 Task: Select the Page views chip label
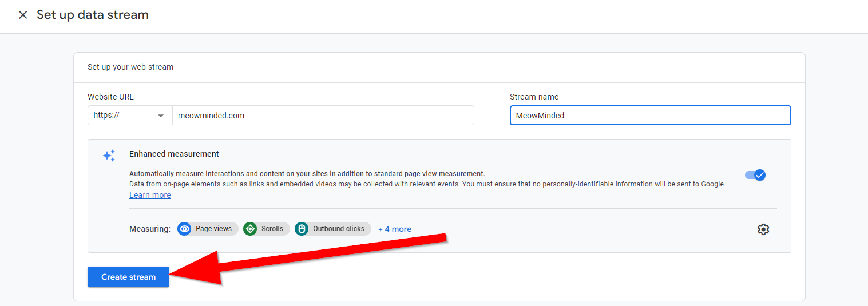[x=214, y=229]
